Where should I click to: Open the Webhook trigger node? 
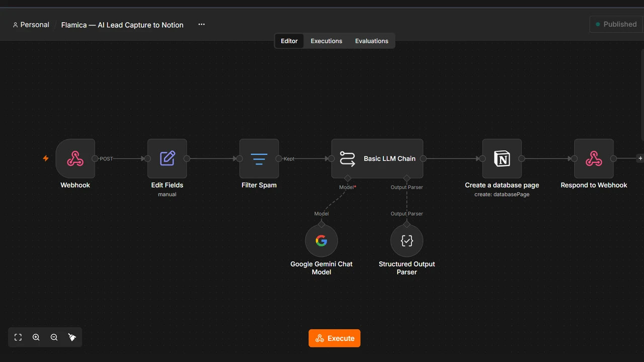pyautogui.click(x=75, y=158)
